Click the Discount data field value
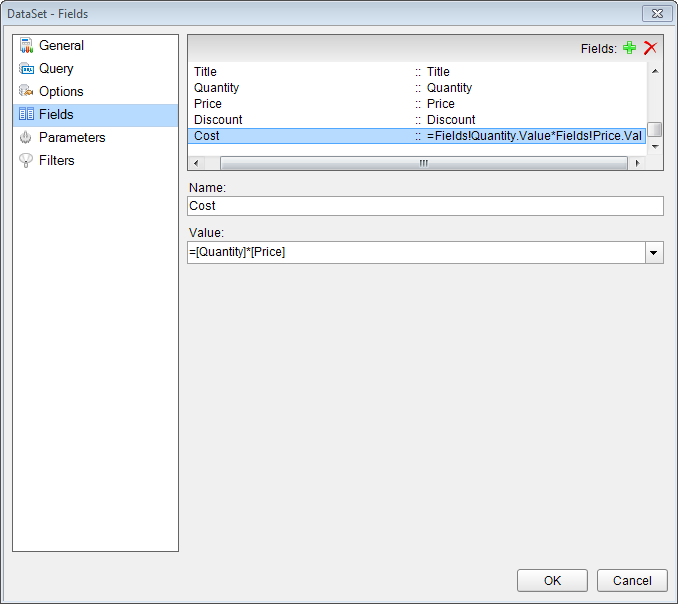This screenshot has height=604, width=678. click(x=451, y=120)
